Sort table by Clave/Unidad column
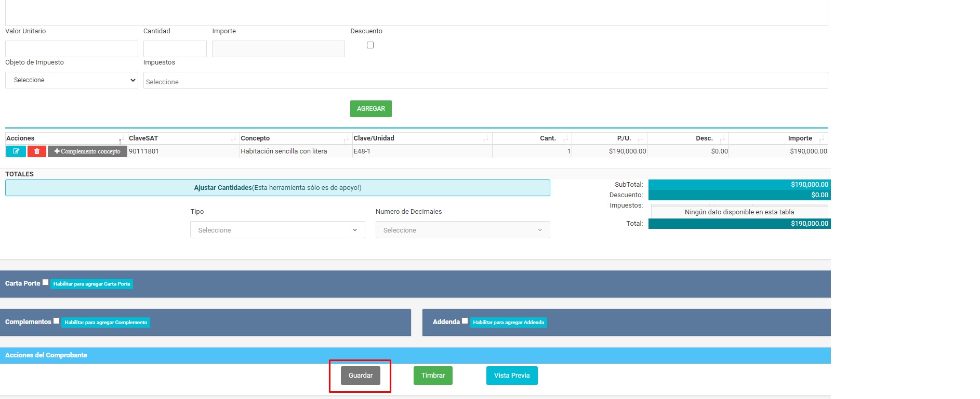Viewport: 980px width, 399px height. 422,138
